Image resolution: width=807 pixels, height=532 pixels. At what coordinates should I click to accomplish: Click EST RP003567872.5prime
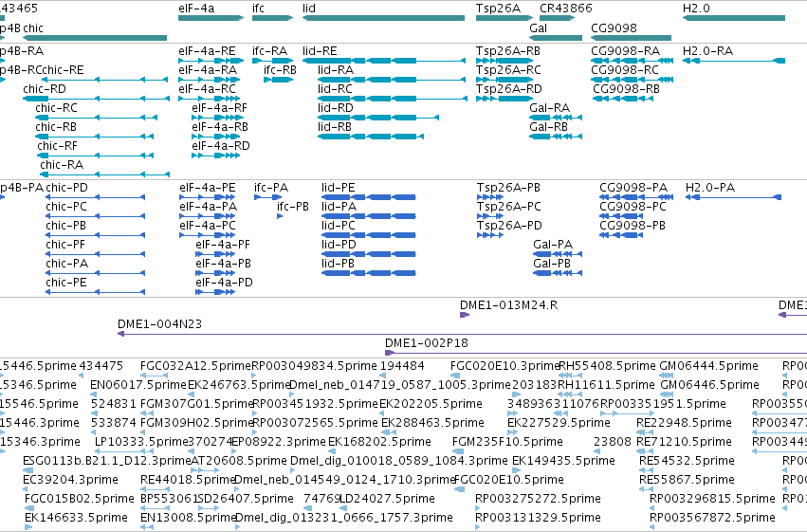point(652,527)
